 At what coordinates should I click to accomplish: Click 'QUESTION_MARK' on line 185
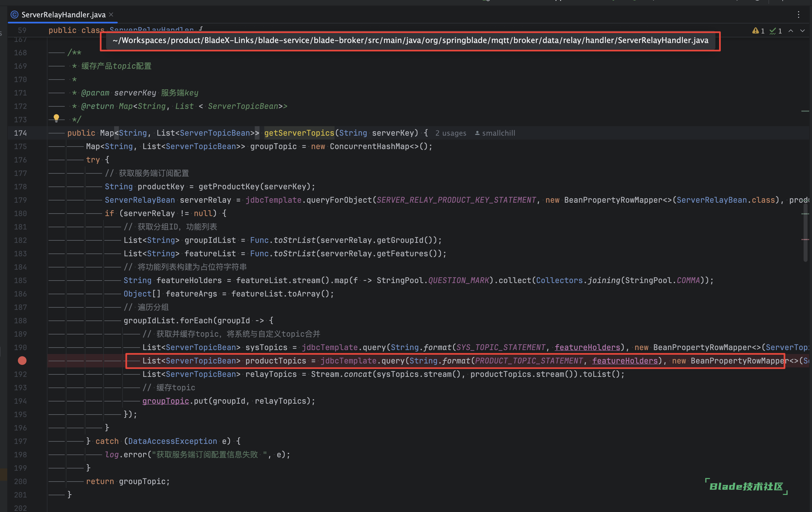point(459,280)
